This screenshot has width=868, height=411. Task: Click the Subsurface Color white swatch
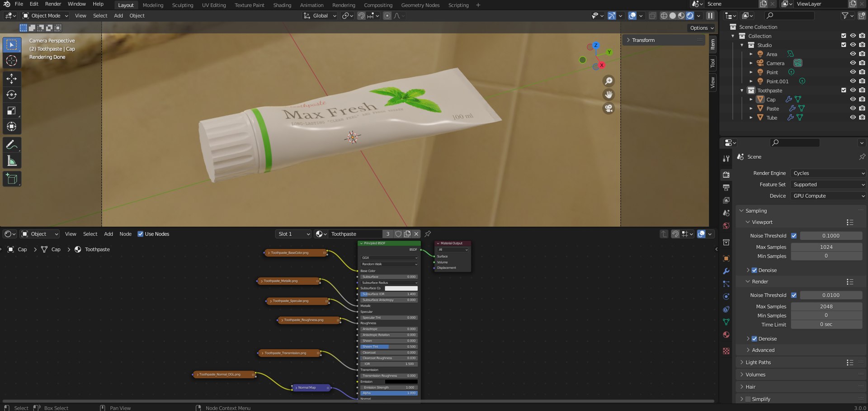401,288
